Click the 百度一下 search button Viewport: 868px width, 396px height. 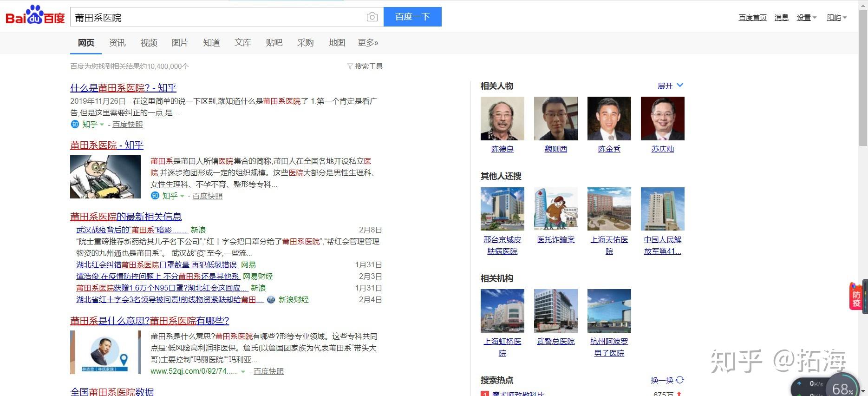click(x=412, y=17)
